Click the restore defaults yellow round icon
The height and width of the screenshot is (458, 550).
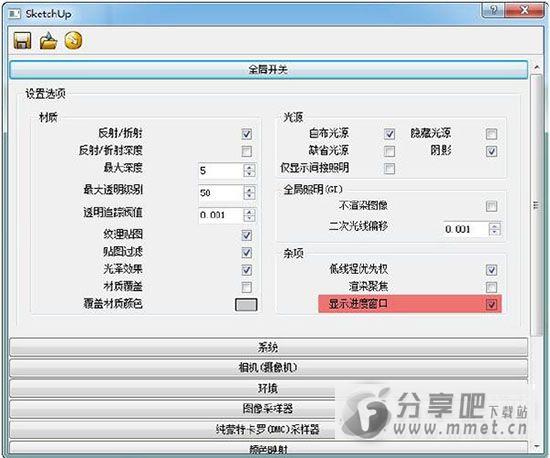click(73, 40)
